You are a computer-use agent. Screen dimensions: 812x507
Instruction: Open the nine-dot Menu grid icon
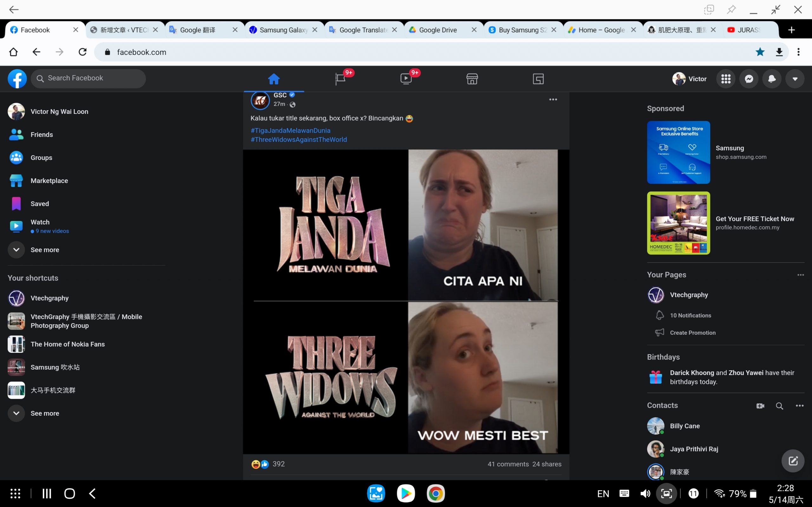pyautogui.click(x=725, y=79)
